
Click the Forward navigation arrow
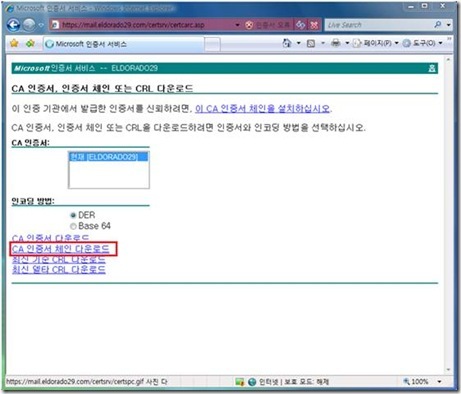29,25
